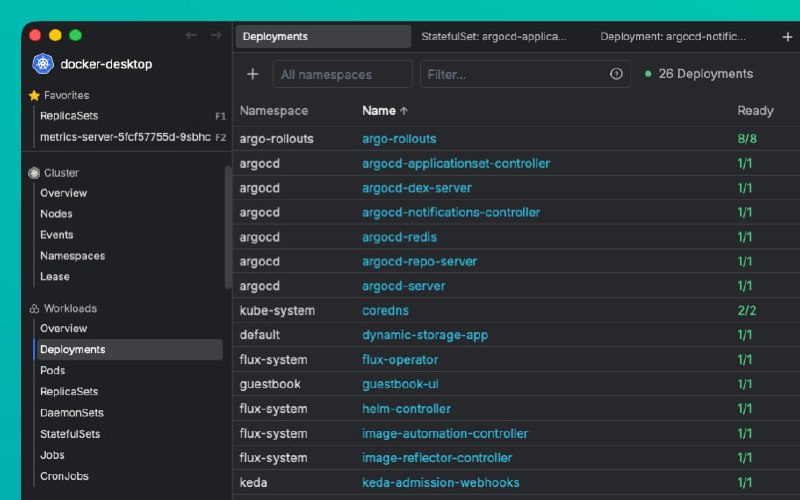
Task: Open a new tab with plus icon
Action: [x=787, y=37]
